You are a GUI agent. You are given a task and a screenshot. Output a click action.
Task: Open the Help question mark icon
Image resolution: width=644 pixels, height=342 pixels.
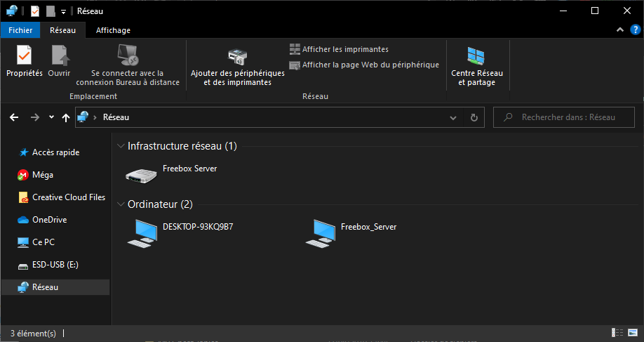point(635,29)
